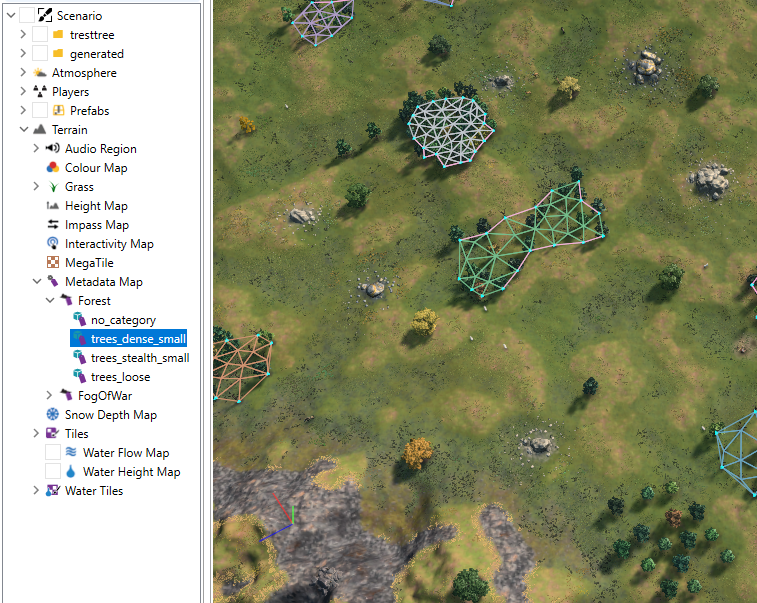Click the Colour Map icon

(53, 167)
